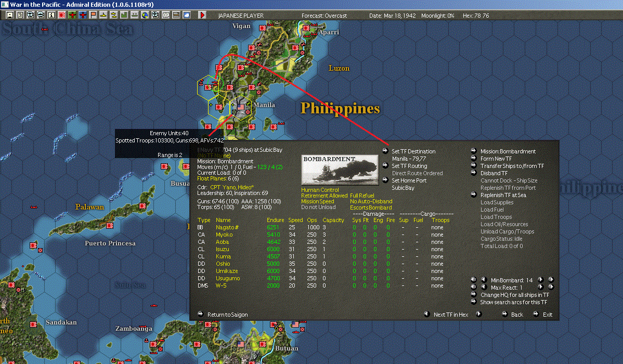
Task: Select light cruiser Kuma in list
Action: tap(223, 256)
